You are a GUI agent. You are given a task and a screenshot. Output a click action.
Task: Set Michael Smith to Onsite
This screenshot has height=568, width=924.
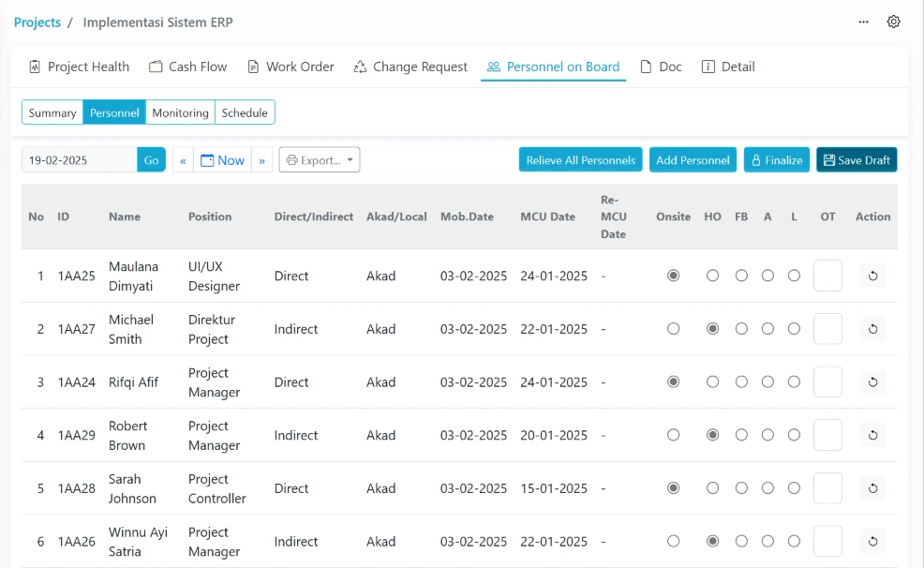point(673,329)
